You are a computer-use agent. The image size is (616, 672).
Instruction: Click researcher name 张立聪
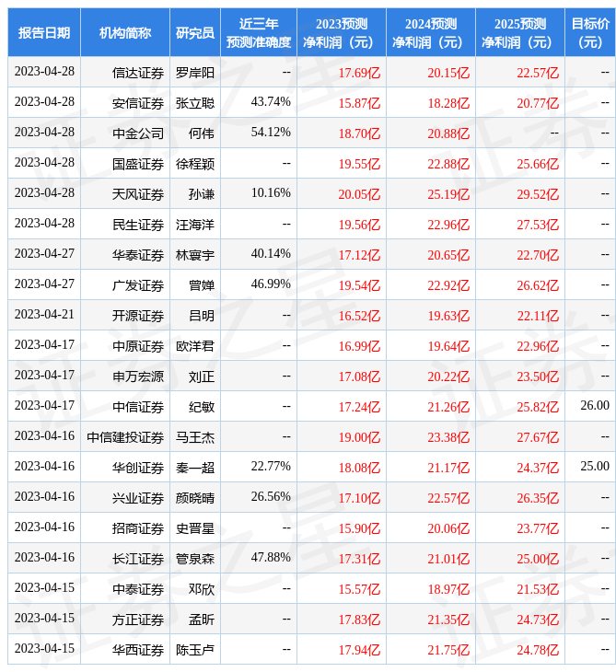[195, 103]
